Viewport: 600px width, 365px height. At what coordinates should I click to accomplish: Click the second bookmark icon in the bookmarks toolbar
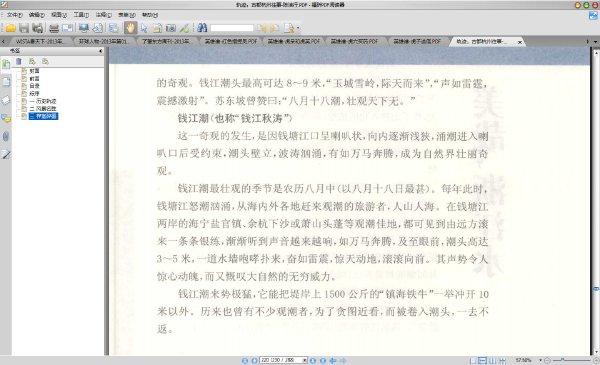click(45, 61)
